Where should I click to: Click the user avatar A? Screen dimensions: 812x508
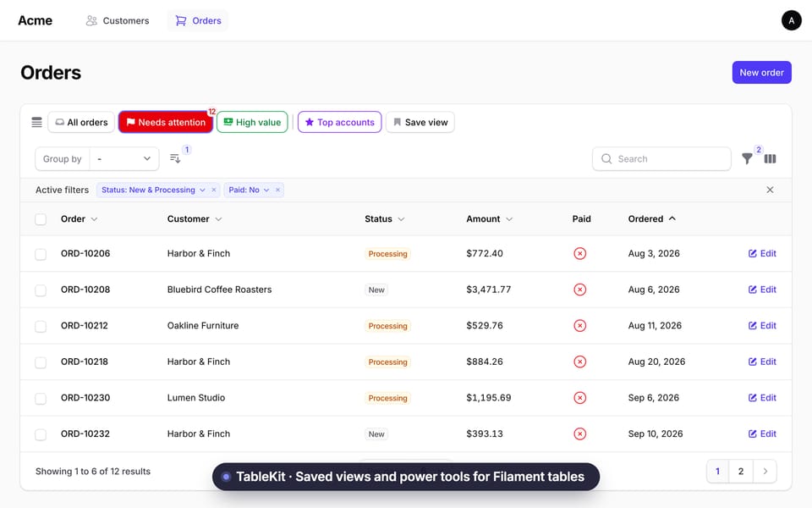(792, 20)
